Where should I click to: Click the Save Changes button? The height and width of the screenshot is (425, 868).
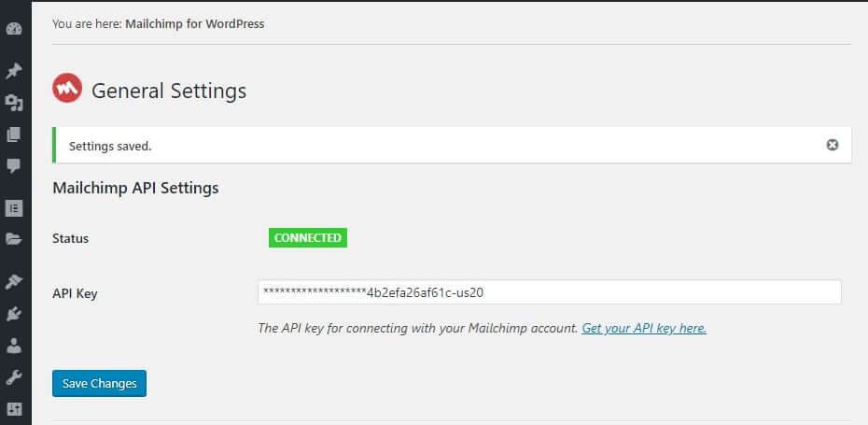pos(100,384)
